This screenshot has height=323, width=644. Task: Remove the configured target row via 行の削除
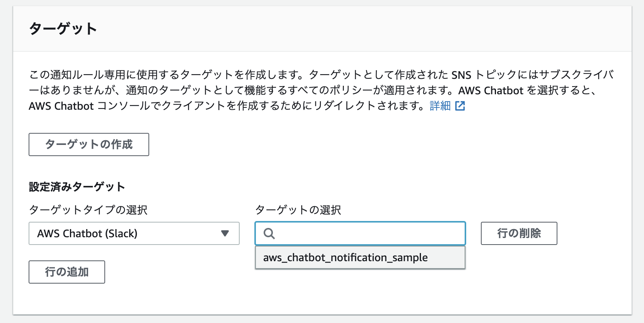[x=519, y=233]
